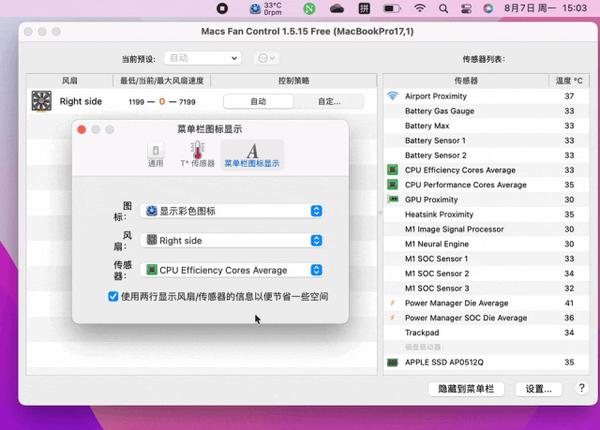This screenshot has height=430, width=600.
Task: Select the 菜单栏图标显示 tab with letter A
Action: [x=252, y=155]
